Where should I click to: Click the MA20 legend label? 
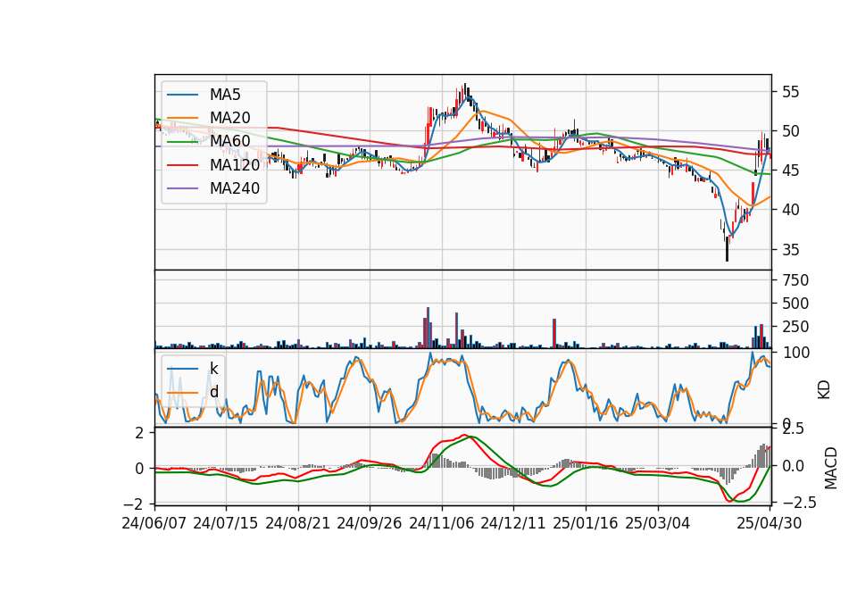(x=229, y=118)
